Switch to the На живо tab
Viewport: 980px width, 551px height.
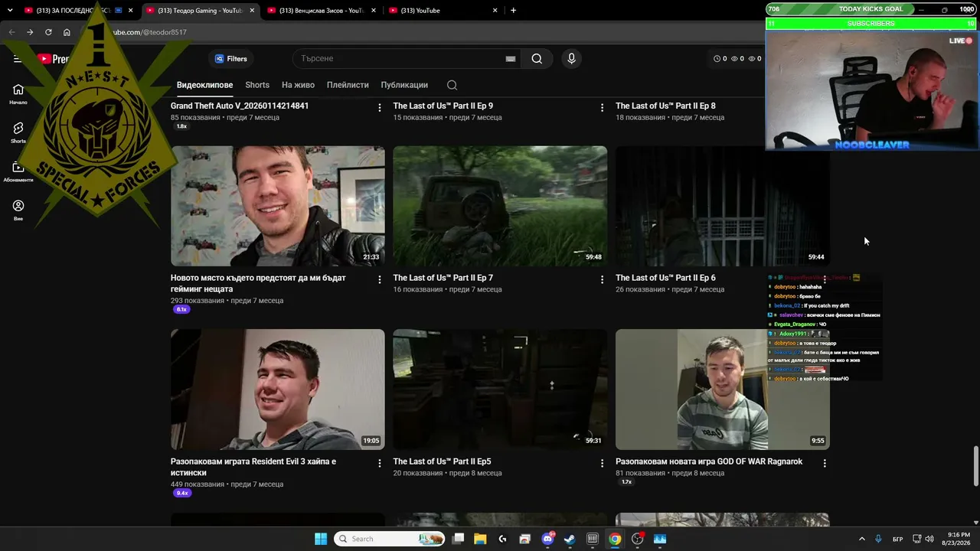pyautogui.click(x=298, y=85)
